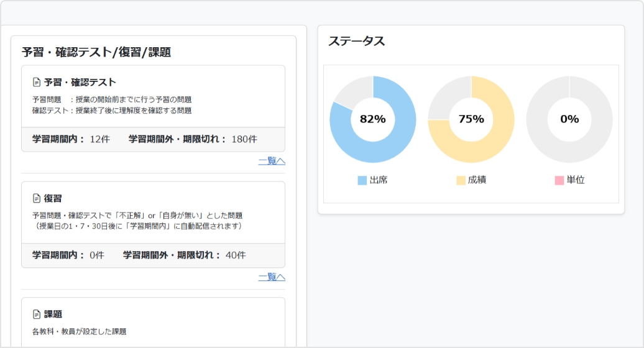The image size is (644, 348).
Task: Open 一覧へ link under 復習 card
Action: point(272,277)
